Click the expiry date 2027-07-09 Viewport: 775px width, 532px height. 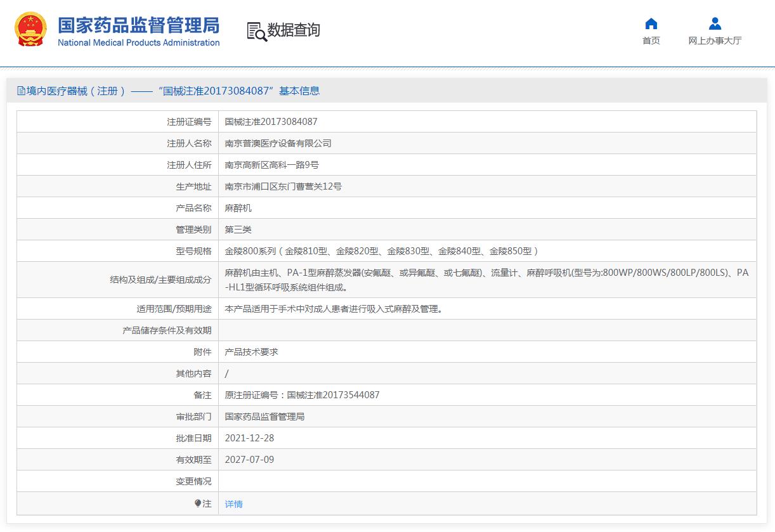[x=249, y=460]
